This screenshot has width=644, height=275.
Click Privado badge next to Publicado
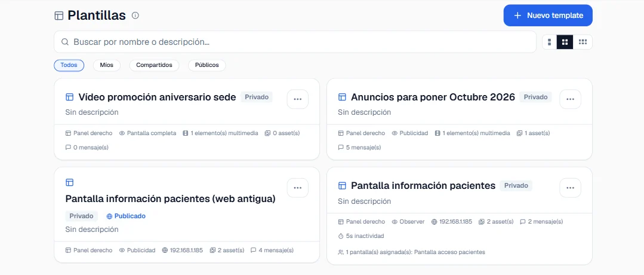click(81, 216)
